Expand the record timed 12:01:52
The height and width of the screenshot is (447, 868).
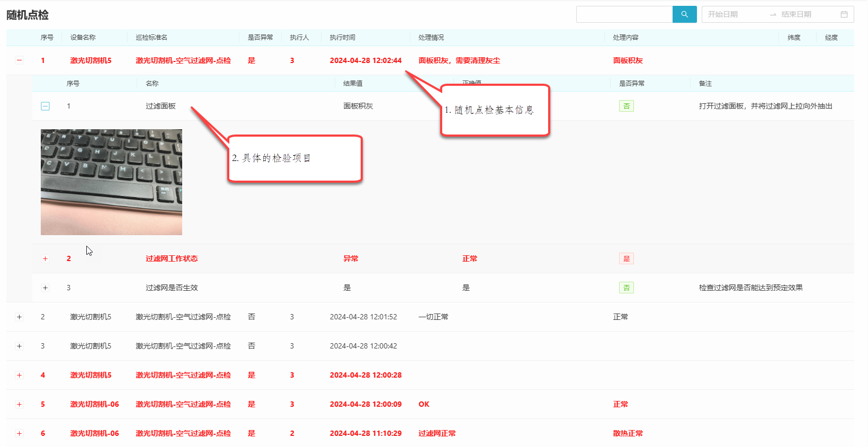point(20,317)
